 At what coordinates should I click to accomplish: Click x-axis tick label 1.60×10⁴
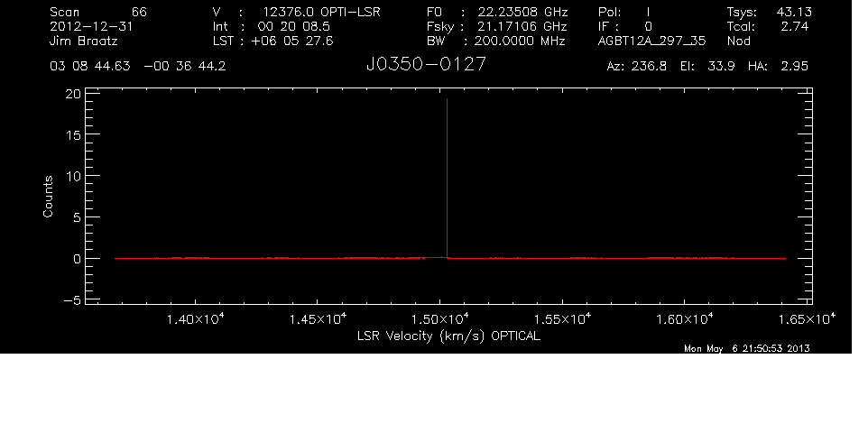685,319
